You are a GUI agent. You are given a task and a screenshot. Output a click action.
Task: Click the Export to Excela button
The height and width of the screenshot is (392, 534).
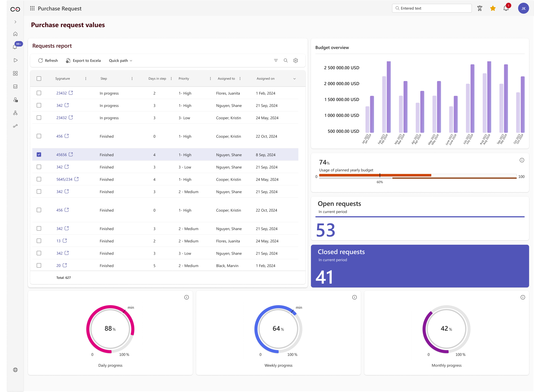(x=83, y=60)
